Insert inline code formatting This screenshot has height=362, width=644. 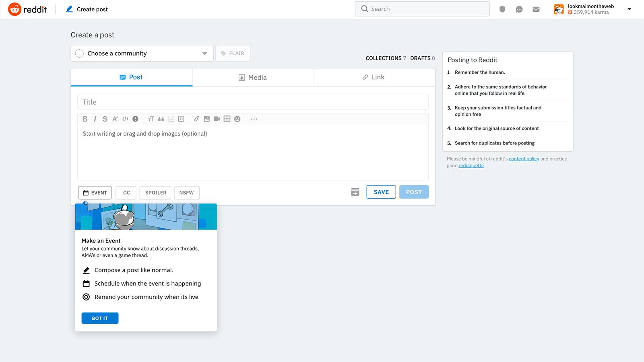125,119
